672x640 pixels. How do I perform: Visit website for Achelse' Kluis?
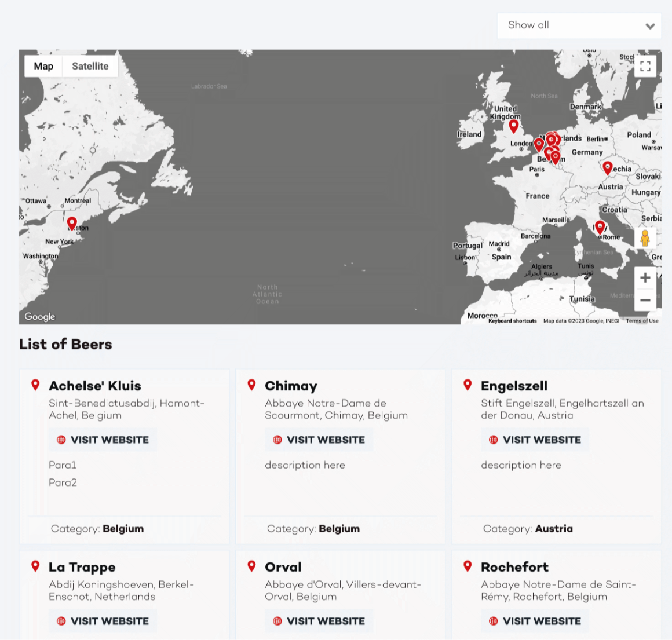pos(103,440)
